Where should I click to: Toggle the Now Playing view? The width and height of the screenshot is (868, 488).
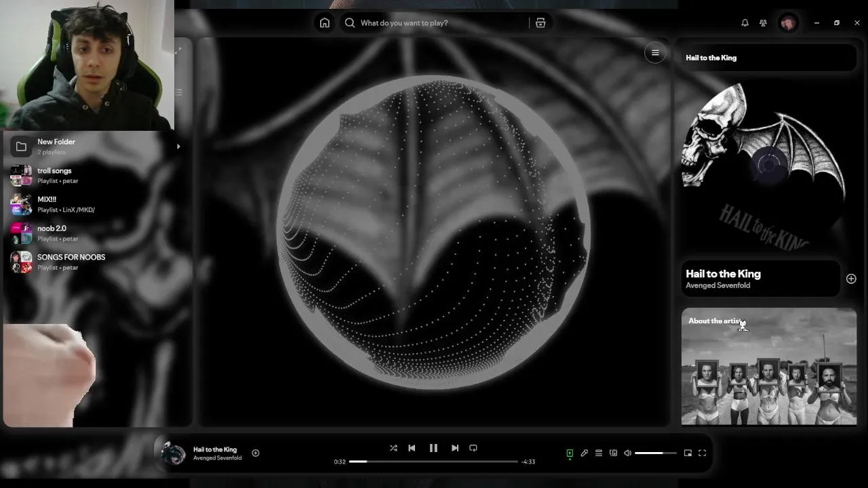(x=570, y=453)
